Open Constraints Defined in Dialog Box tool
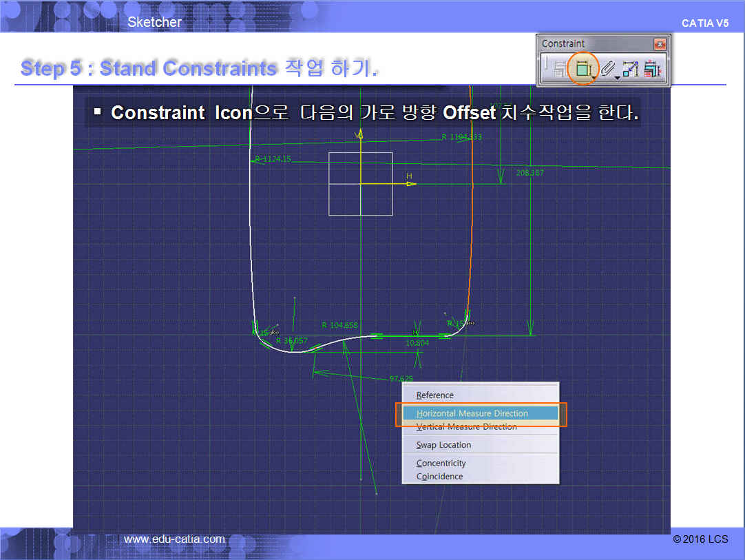745x560 pixels. (x=559, y=69)
